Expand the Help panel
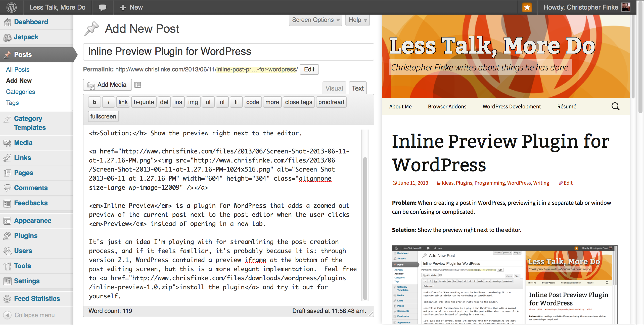644x325 pixels. click(358, 20)
